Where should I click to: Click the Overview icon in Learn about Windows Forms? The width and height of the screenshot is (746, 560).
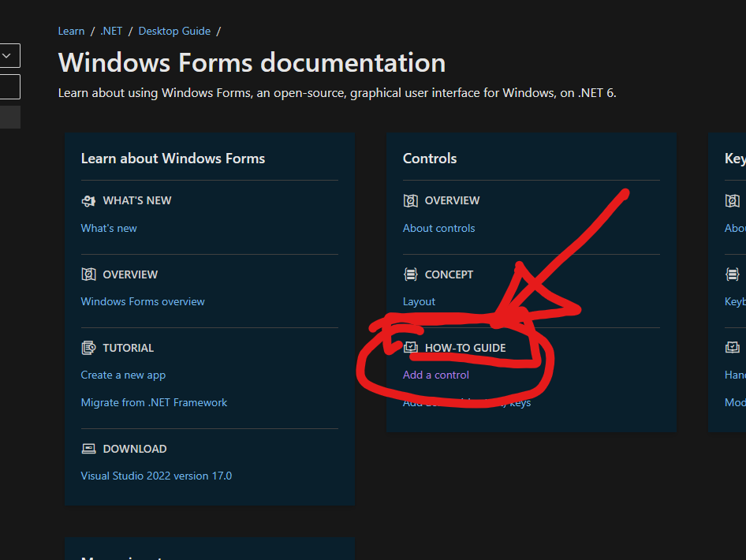click(x=88, y=274)
